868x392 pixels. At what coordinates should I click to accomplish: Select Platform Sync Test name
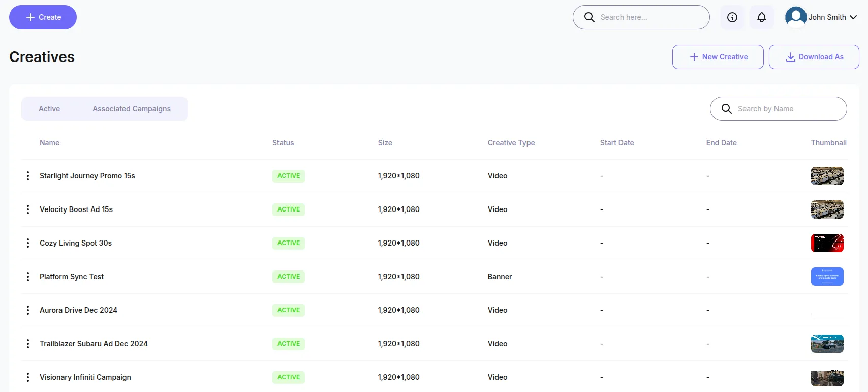72,277
